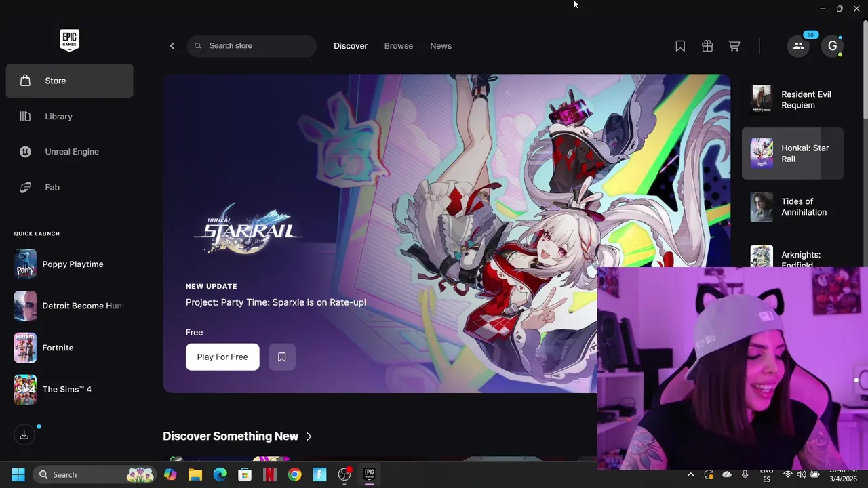Open Microsoft Edge from the taskbar
The width and height of the screenshot is (868, 488).
pos(220,474)
